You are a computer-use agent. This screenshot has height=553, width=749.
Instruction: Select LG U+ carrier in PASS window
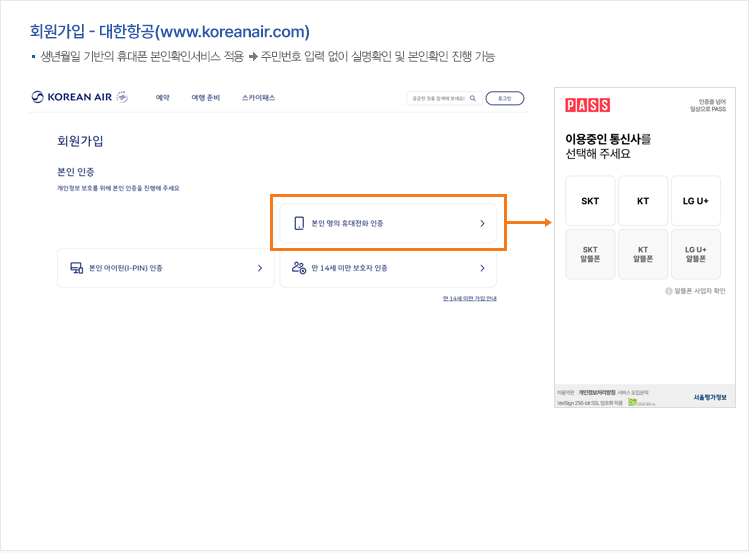coord(696,201)
